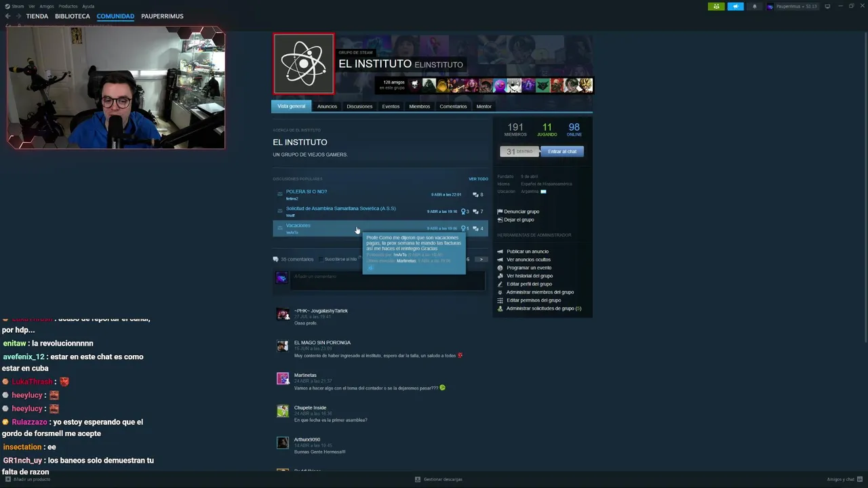
Task: Open the Vacaciones discussion thread
Action: point(298,225)
